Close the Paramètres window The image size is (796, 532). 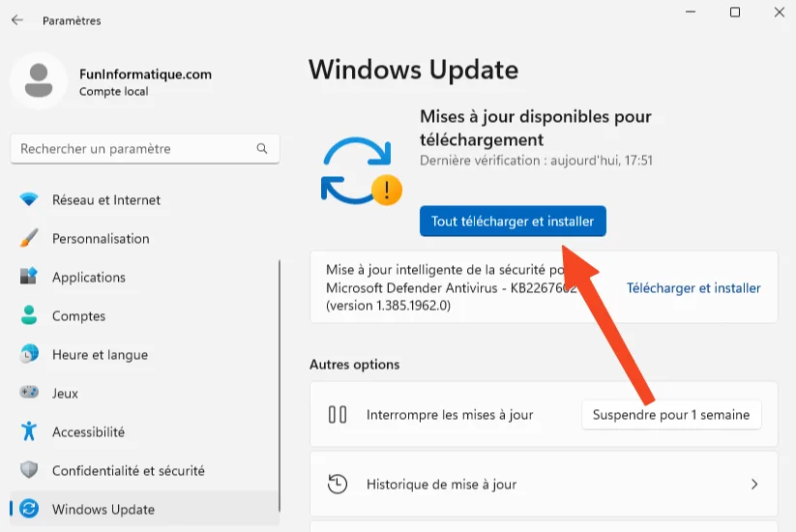[x=780, y=12]
